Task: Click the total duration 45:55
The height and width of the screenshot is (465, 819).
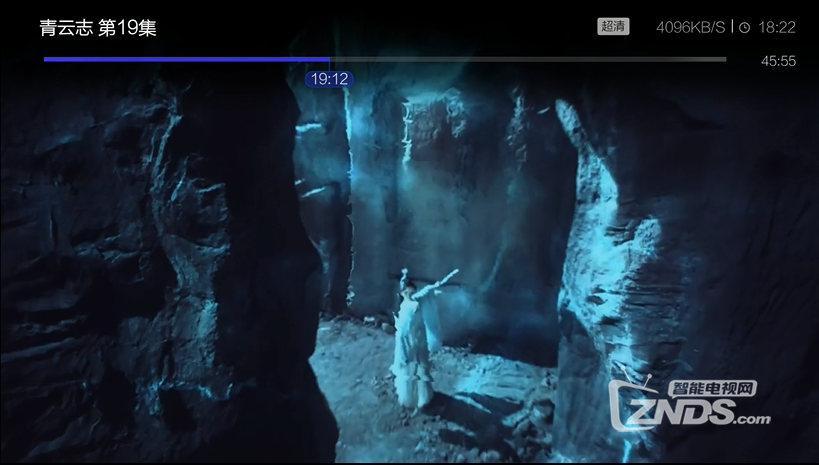Action: pos(778,61)
